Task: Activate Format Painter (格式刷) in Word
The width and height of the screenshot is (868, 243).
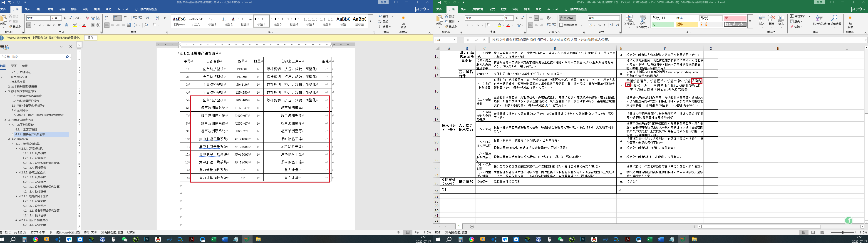Action: tap(15, 27)
